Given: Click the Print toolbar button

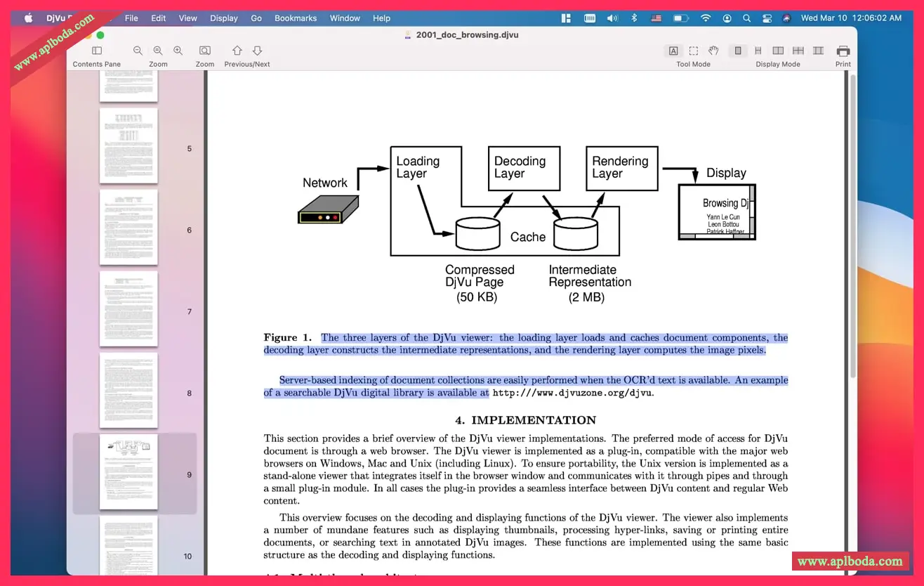Looking at the screenshot, I should pyautogui.click(x=843, y=51).
